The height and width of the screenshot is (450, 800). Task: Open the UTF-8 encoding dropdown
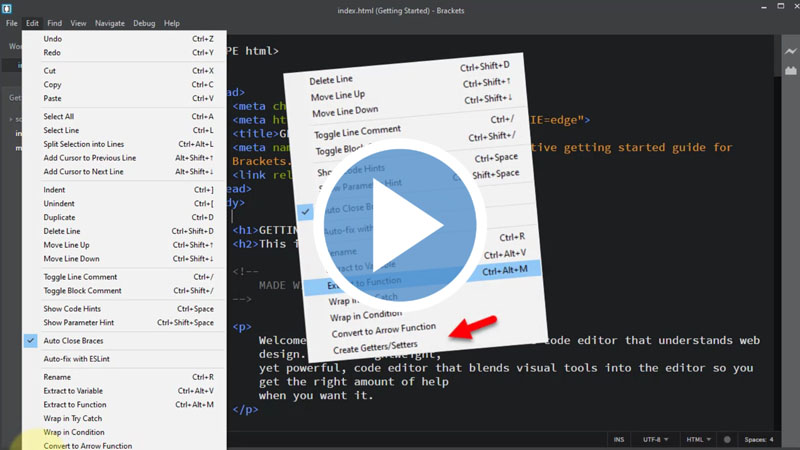pyautogui.click(x=656, y=440)
